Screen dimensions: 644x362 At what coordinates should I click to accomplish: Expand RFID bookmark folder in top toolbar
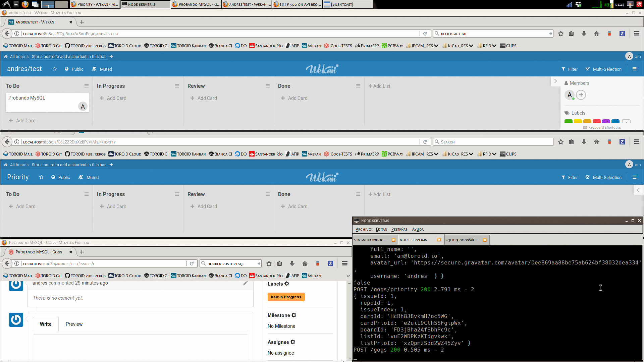click(487, 46)
